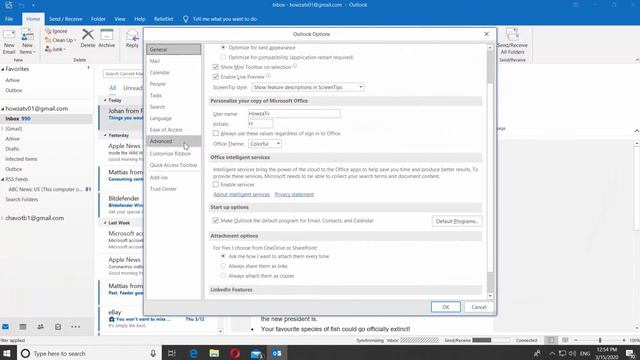Click the zoom slider in status bar

click(x=600, y=340)
